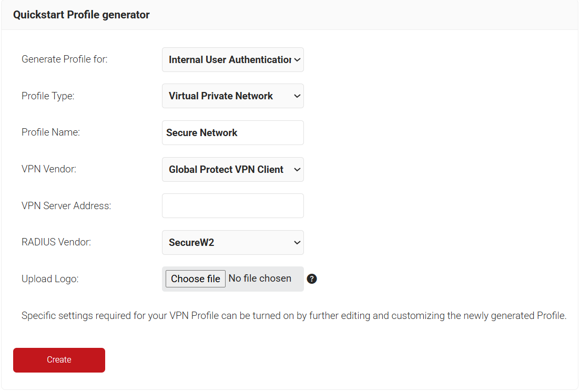Expand the RADIUS Vendor dropdown

(232, 242)
